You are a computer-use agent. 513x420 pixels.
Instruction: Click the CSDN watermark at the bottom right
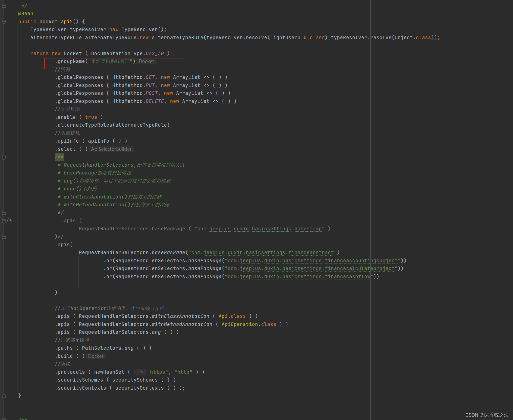pyautogui.click(x=487, y=415)
